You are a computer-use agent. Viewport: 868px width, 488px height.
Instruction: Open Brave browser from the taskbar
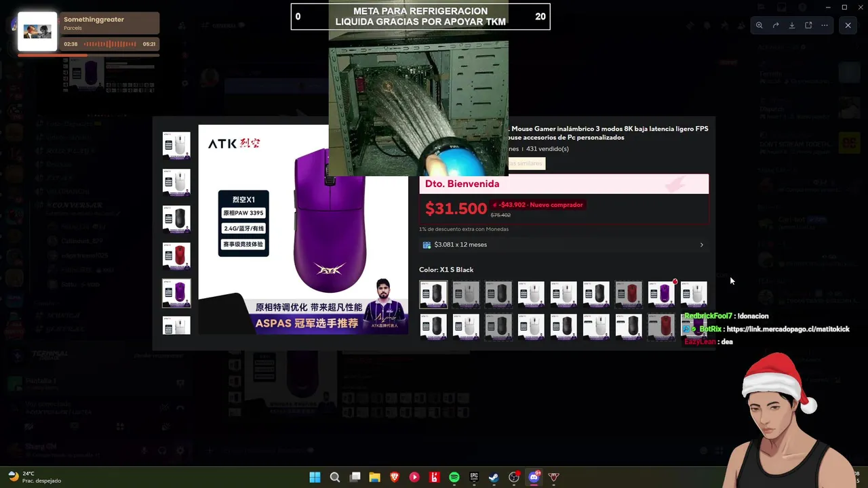pyautogui.click(x=395, y=477)
